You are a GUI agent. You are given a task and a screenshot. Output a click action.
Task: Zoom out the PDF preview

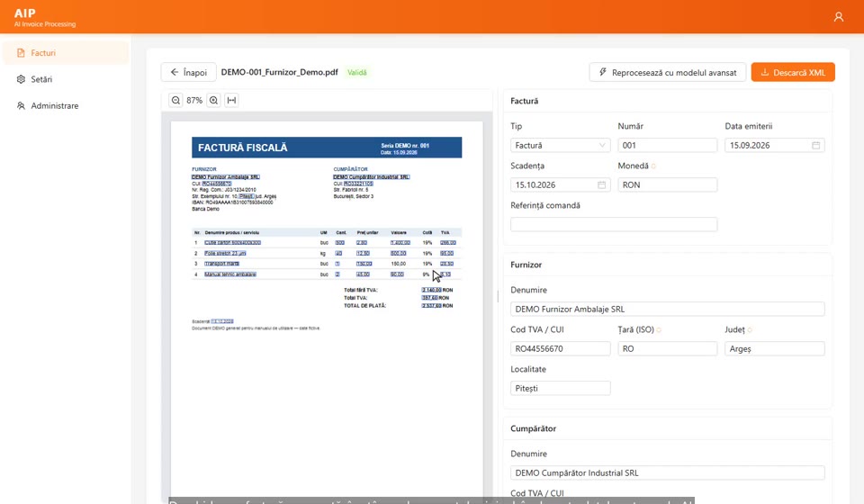(175, 100)
